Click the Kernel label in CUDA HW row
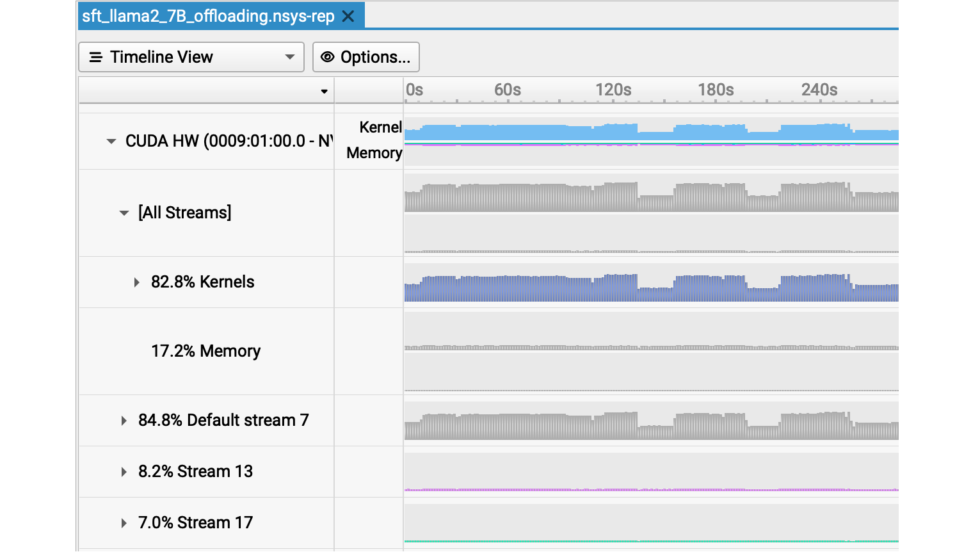The height and width of the screenshot is (552, 980). 381,127
